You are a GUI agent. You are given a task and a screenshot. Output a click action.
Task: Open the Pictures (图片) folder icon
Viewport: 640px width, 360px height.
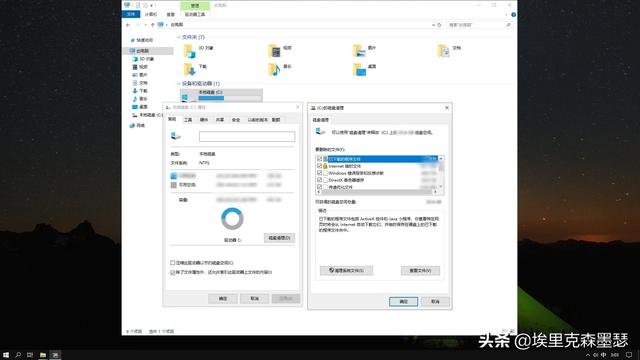(359, 51)
